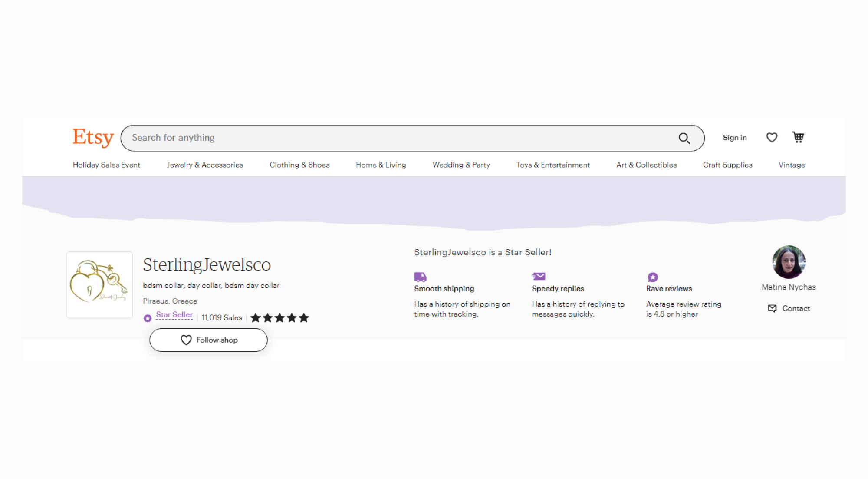Viewport: 868px width, 479px height.
Task: Click the bdsm collar shop tagline
Action: [211, 286]
